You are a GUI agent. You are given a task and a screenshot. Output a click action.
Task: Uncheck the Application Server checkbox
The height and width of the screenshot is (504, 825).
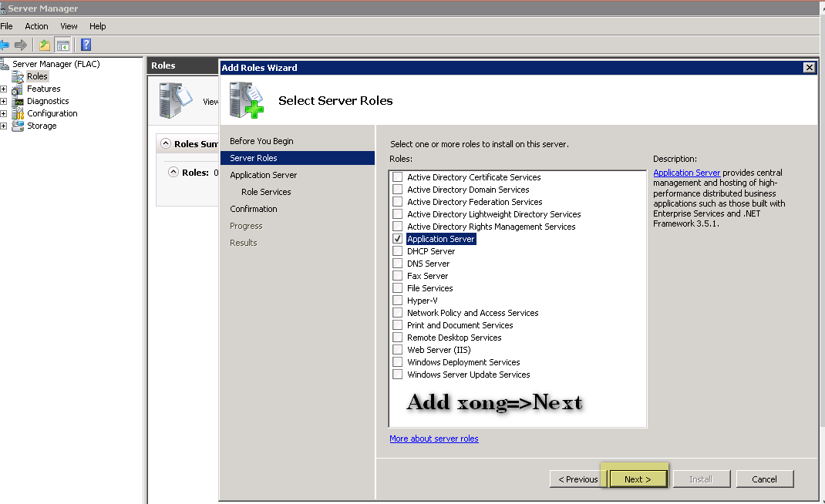(x=398, y=239)
